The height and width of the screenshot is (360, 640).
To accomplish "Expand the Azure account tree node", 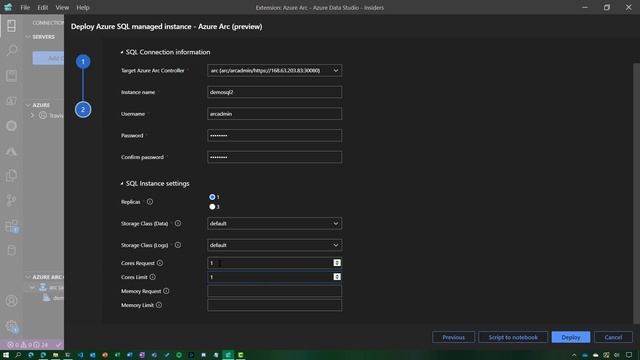I will coord(32,116).
